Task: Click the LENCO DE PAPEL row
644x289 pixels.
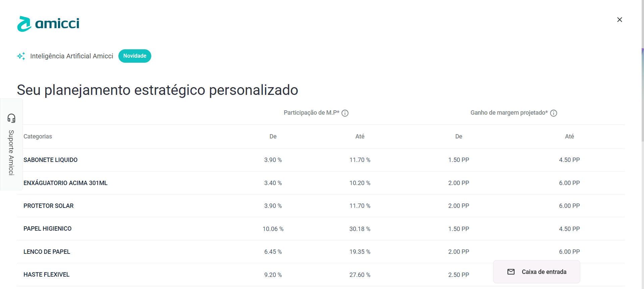Action: tap(47, 252)
